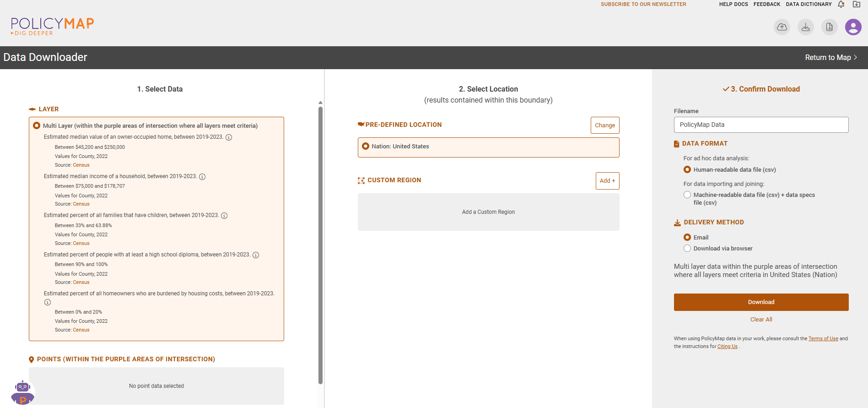Click the 'Between 0% and 20%' range text

[78, 312]
